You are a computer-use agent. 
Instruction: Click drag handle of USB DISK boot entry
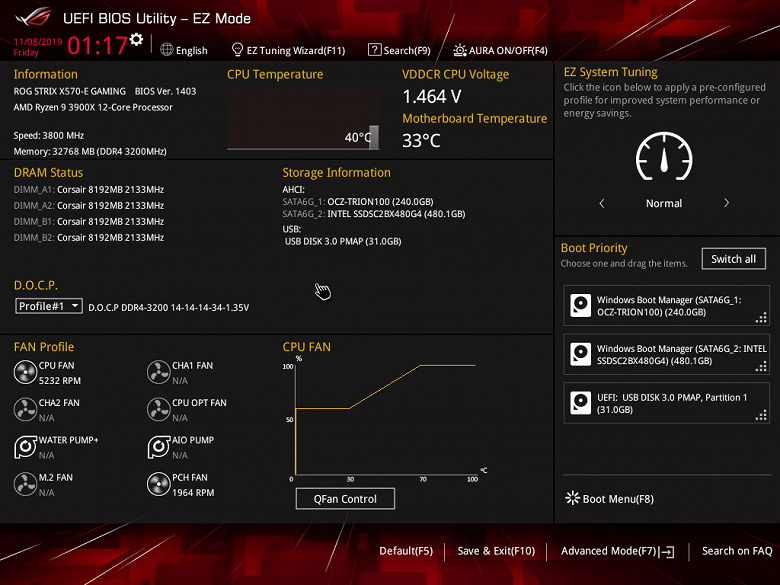761,415
